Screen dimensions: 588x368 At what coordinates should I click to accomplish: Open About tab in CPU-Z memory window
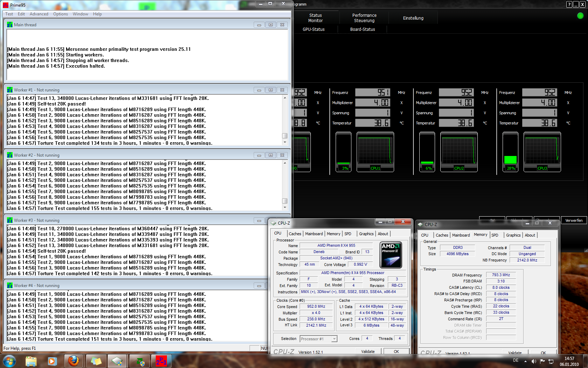[530, 235]
